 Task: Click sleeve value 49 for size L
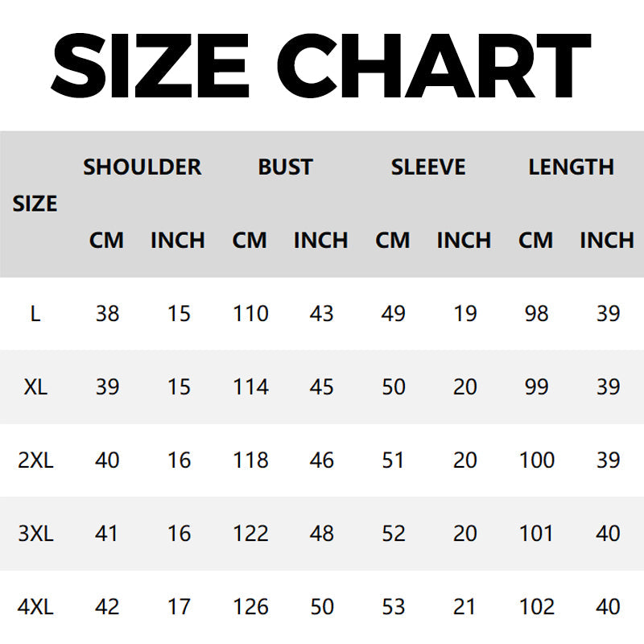coord(393,314)
